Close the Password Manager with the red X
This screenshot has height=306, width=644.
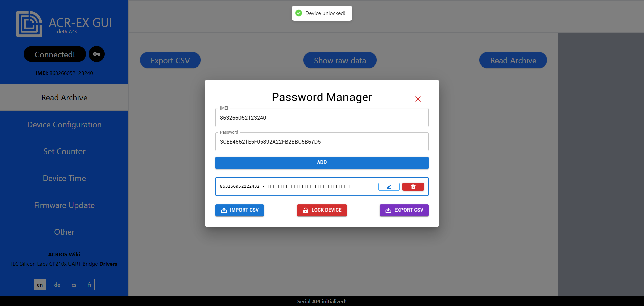pos(418,99)
